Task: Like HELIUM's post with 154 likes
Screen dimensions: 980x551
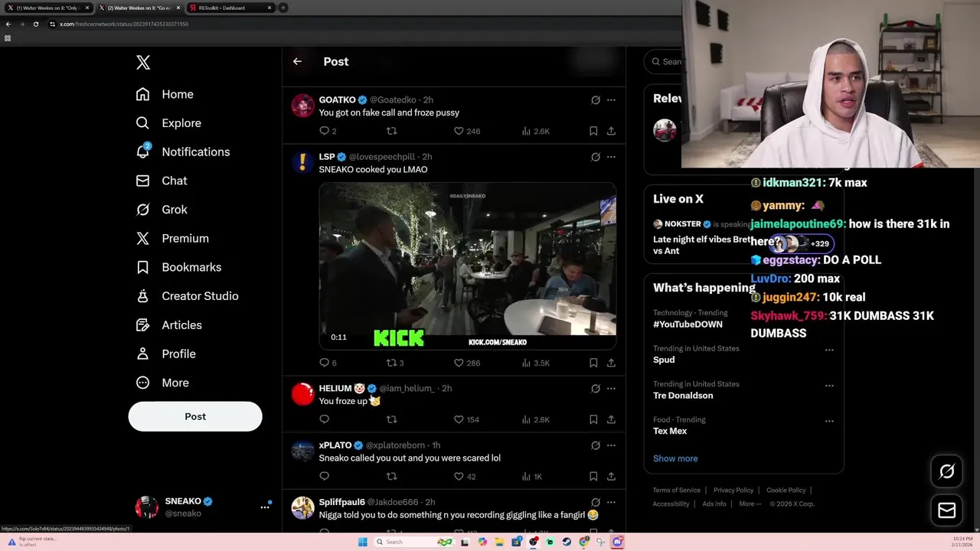Action: (x=467, y=419)
